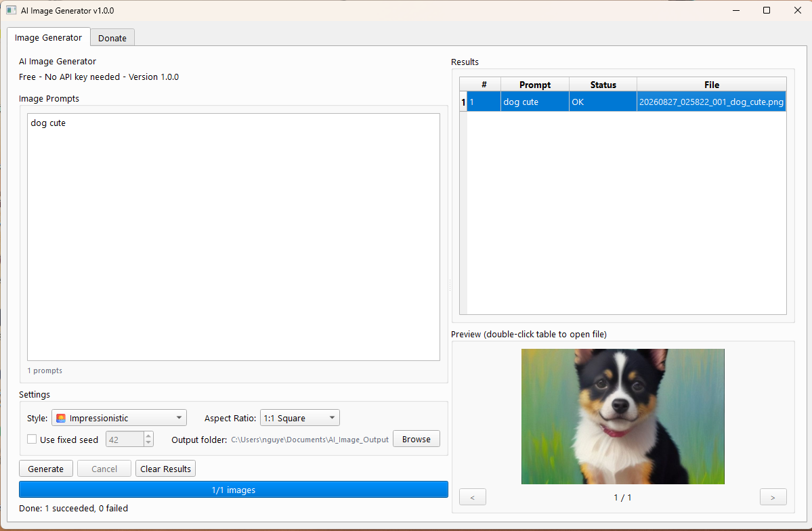Click the Status column header
Image resolution: width=812 pixels, height=531 pixels.
[603, 85]
